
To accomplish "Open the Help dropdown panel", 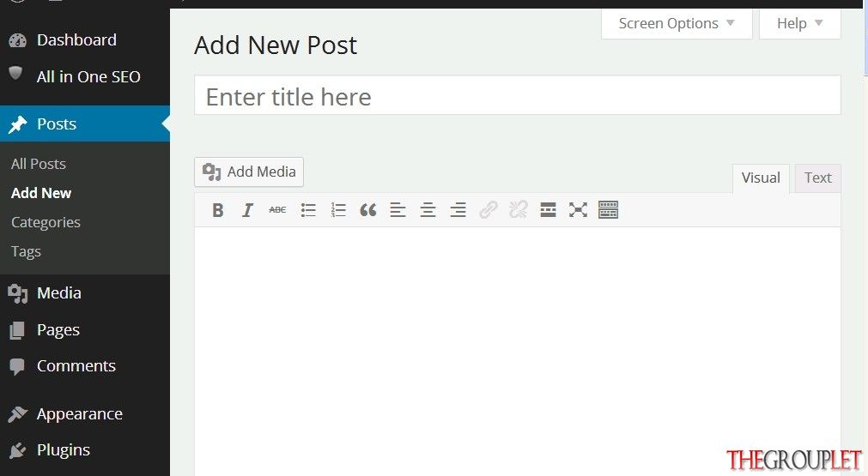I will 800,24.
